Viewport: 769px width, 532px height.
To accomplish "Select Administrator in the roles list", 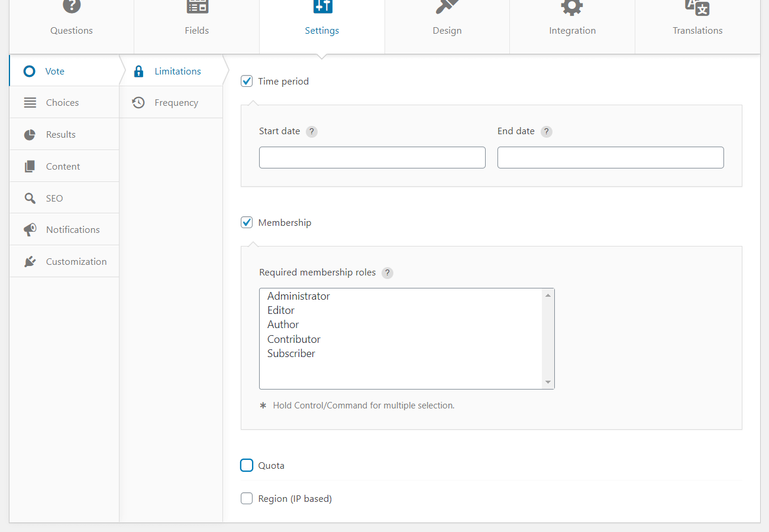I will pos(401,296).
